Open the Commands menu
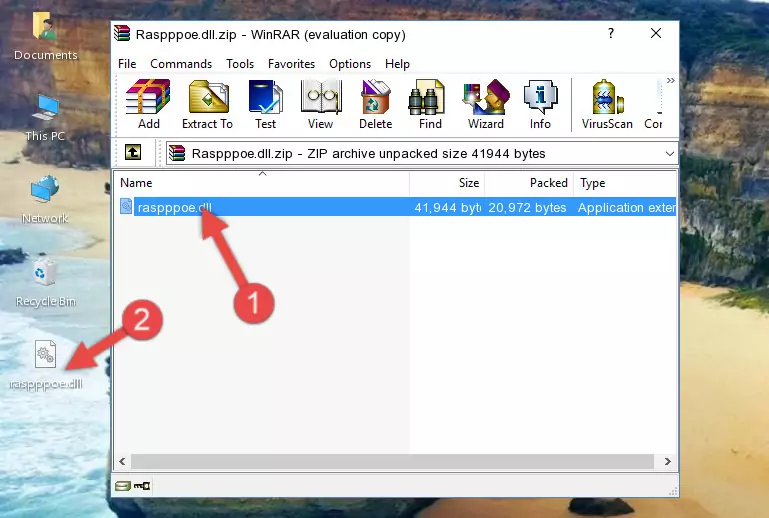 (181, 64)
